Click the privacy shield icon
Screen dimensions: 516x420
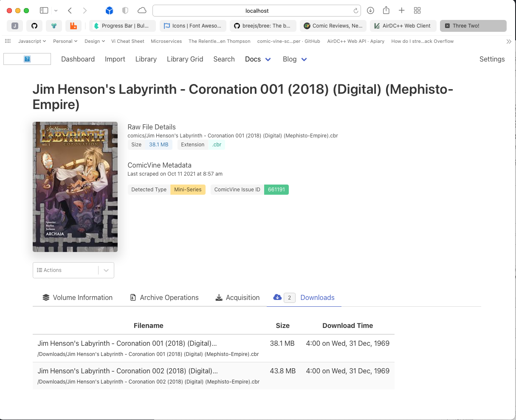(125, 11)
